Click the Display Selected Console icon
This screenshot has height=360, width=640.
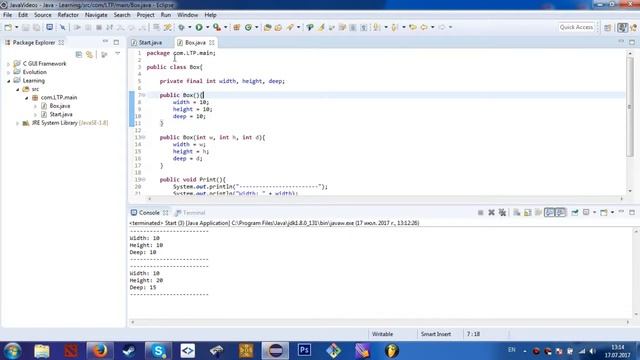586,213
